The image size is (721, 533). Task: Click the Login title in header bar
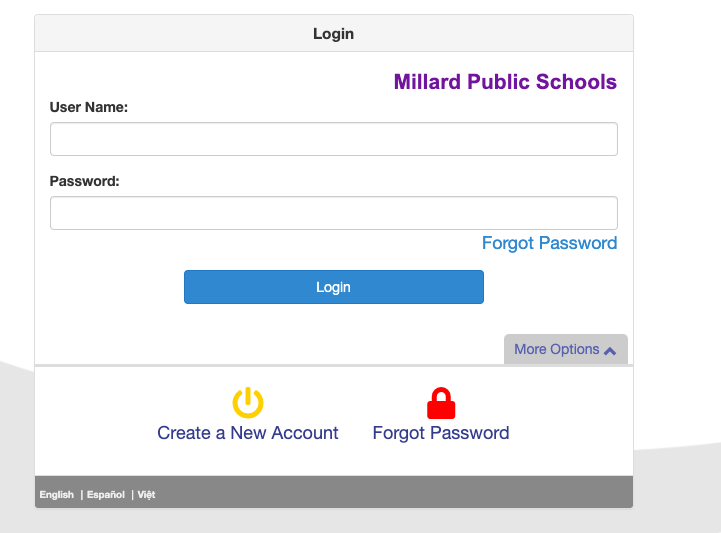(x=333, y=34)
